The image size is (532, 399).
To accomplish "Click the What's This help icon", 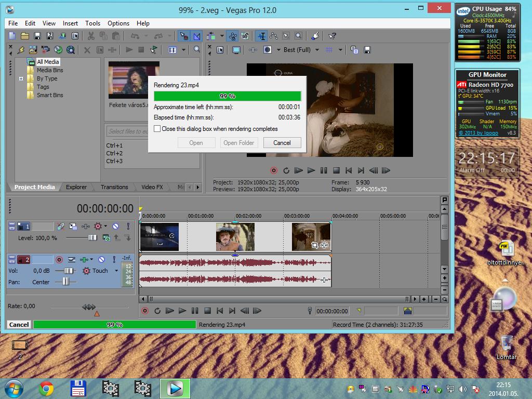I will point(332,36).
